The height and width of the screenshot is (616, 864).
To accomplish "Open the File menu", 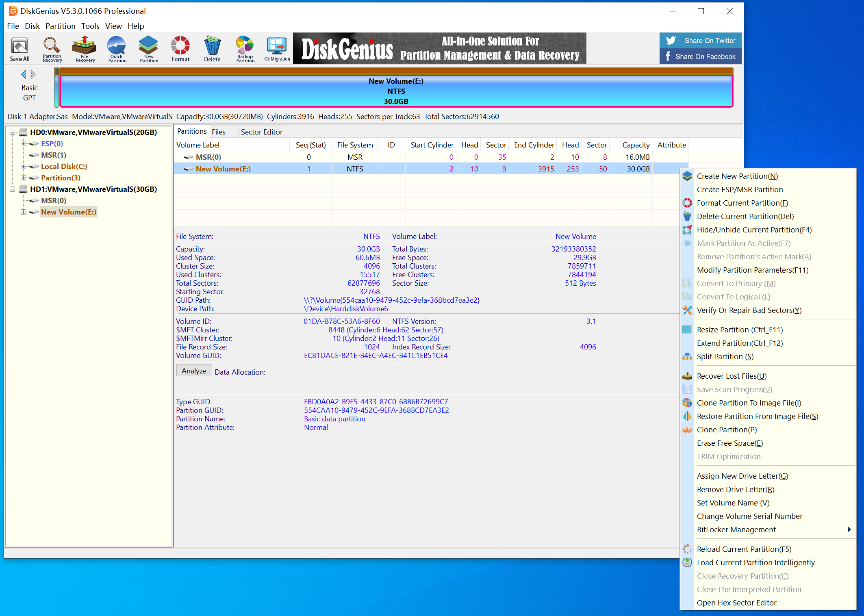I will point(13,26).
